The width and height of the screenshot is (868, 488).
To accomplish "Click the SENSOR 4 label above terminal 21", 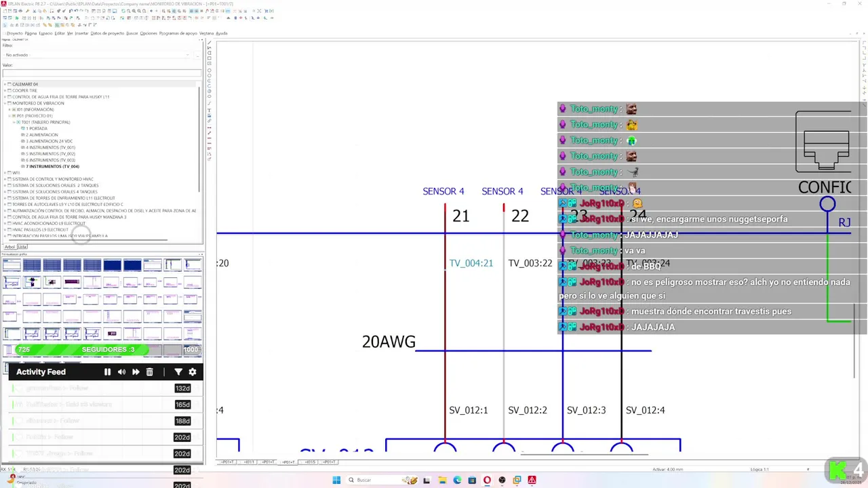I will (443, 192).
